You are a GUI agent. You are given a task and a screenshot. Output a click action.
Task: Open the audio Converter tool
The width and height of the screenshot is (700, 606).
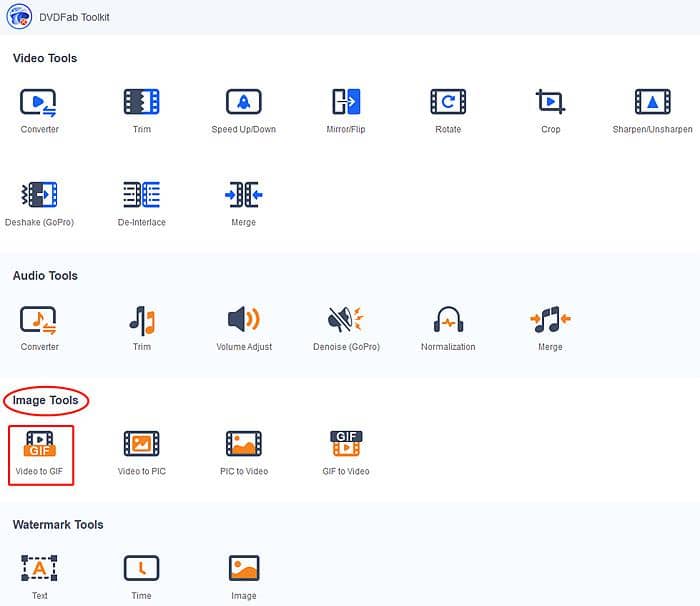point(39,329)
